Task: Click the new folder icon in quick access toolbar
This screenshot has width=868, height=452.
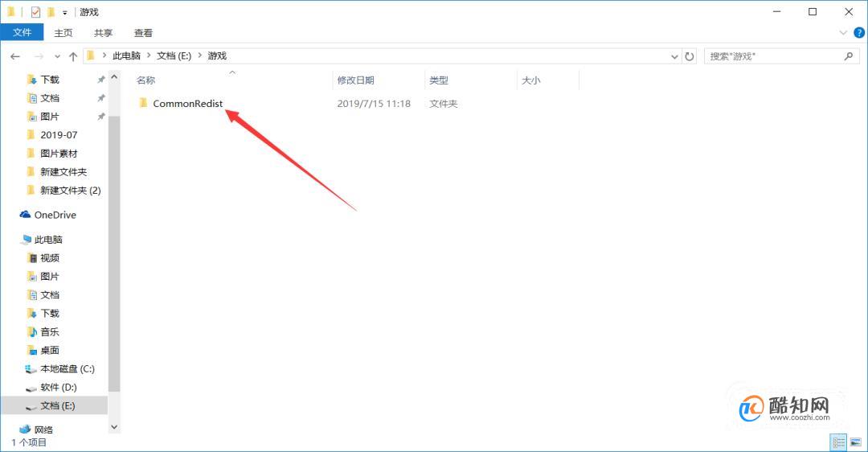Action: (51, 11)
